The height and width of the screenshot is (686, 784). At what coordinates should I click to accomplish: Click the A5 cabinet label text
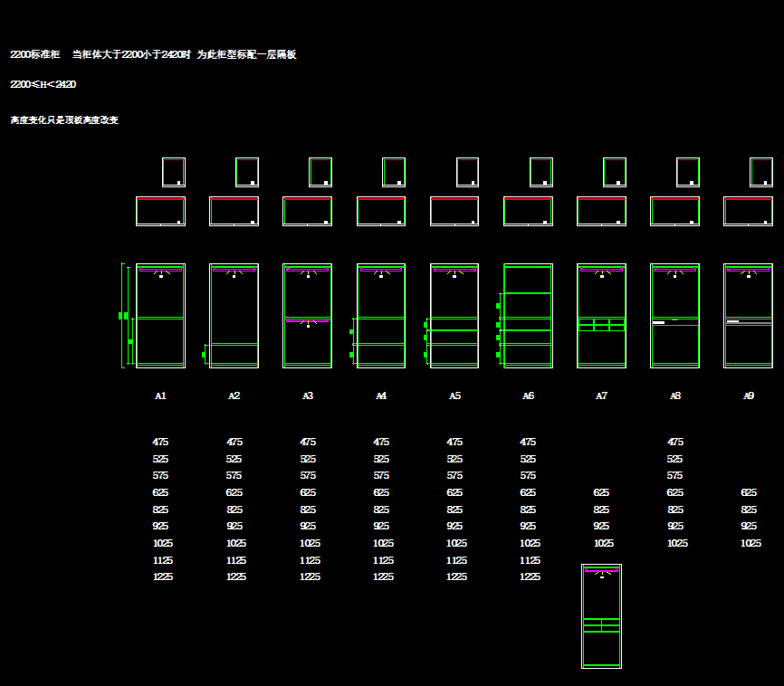[454, 396]
